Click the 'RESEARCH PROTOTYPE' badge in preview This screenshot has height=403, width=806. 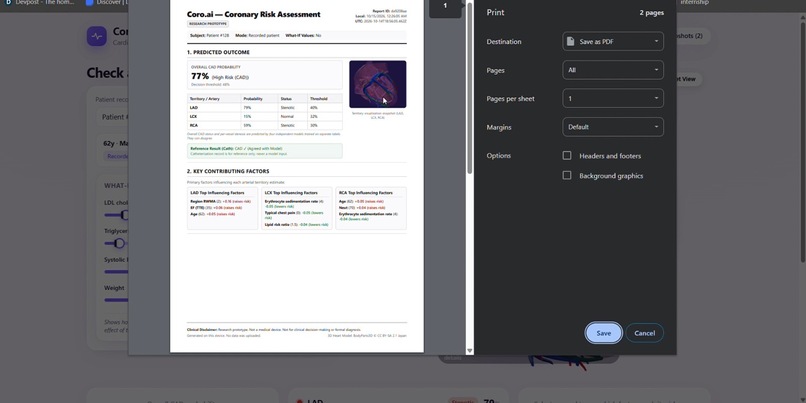[x=208, y=24]
